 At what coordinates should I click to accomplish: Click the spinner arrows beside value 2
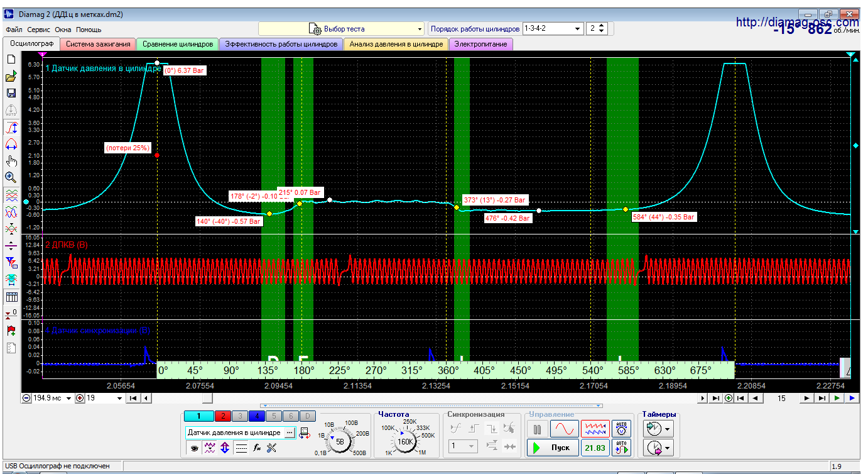coord(602,29)
